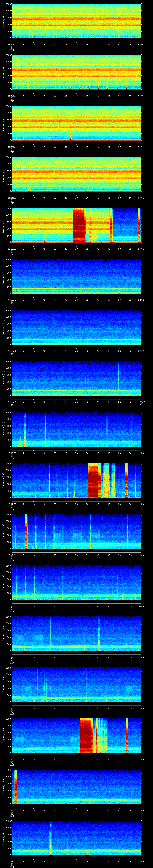Click the "23:54:00" start time label

point(12,147)
